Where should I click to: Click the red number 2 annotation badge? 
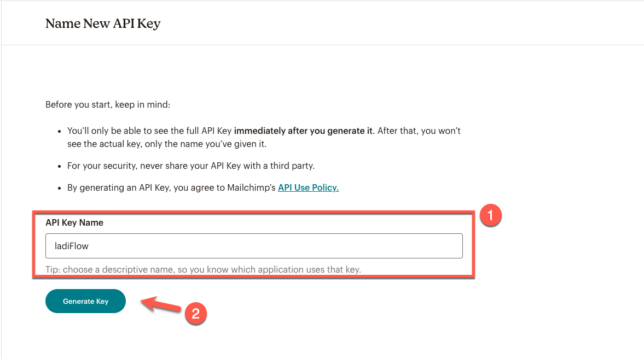coord(195,315)
